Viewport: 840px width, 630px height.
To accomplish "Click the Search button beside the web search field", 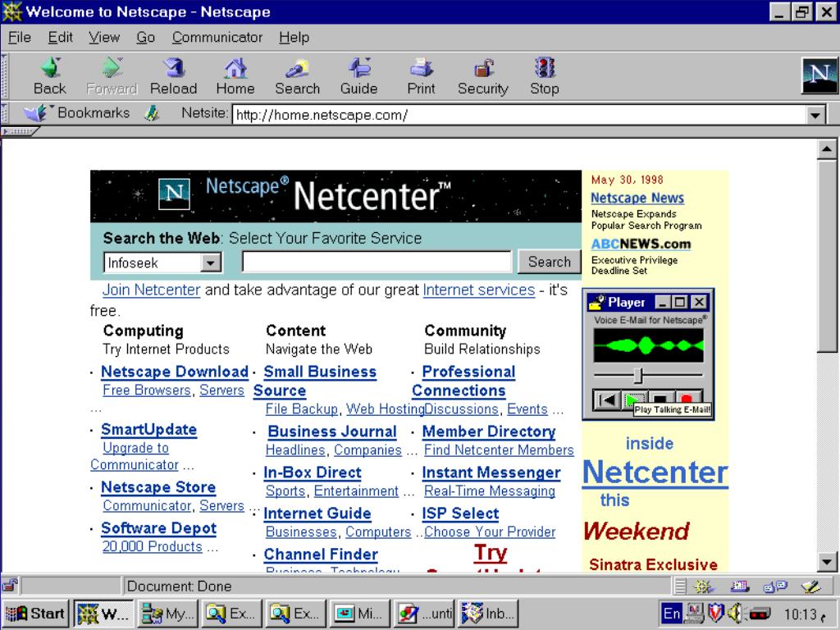I will pos(549,262).
